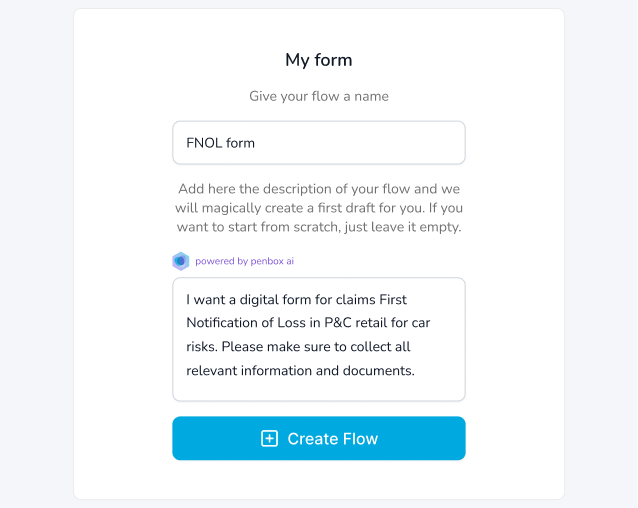Place cursor in Notification of Loss line
Image resolution: width=638 pixels, height=508 pixels.
coord(308,323)
